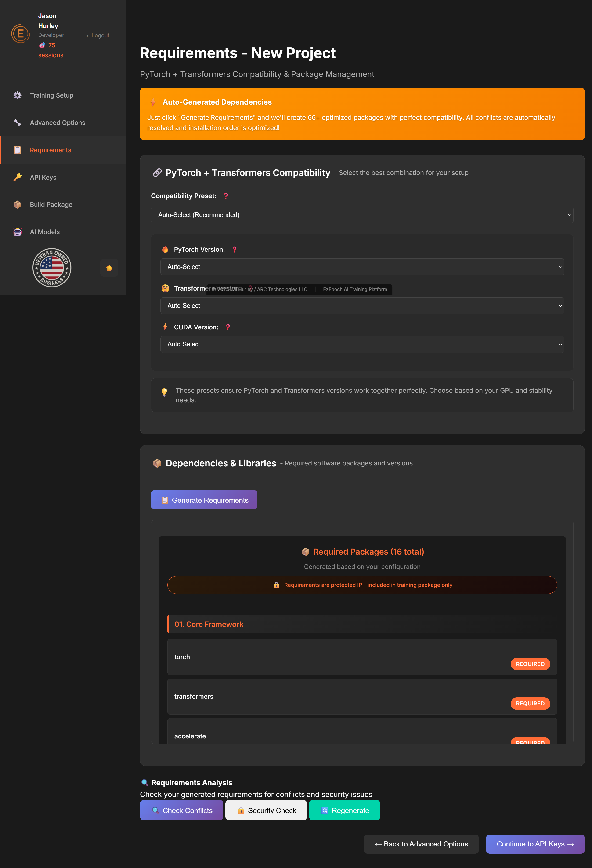This screenshot has height=868, width=592.
Task: Open the Compatibility Preset dropdown
Action: (362, 215)
